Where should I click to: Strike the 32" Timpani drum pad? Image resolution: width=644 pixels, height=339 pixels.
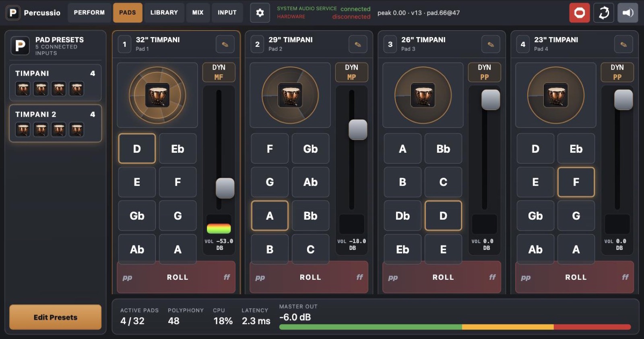(157, 96)
